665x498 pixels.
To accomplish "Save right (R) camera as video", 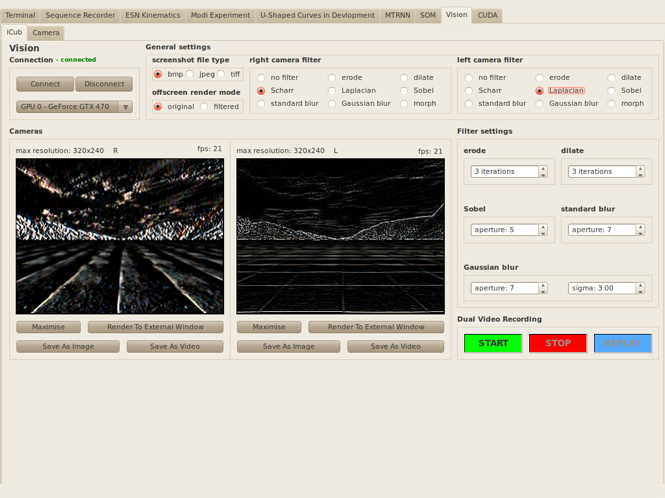I will tap(175, 347).
